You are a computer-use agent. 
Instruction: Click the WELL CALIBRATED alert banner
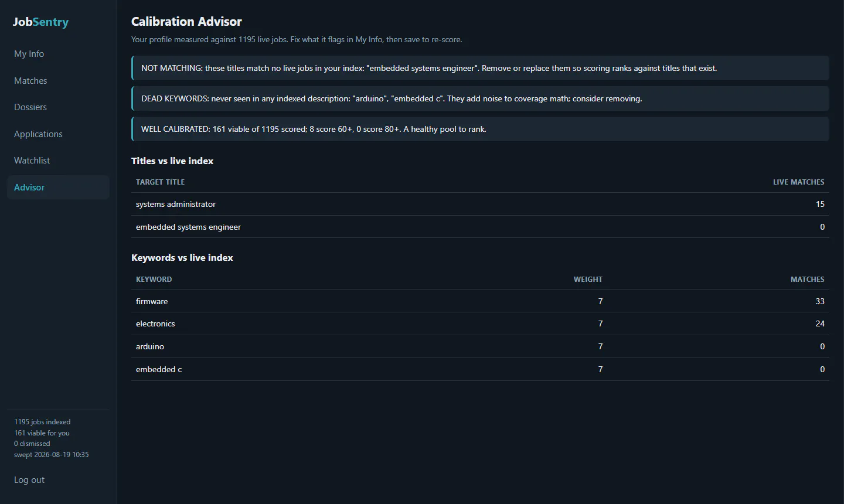(x=480, y=129)
